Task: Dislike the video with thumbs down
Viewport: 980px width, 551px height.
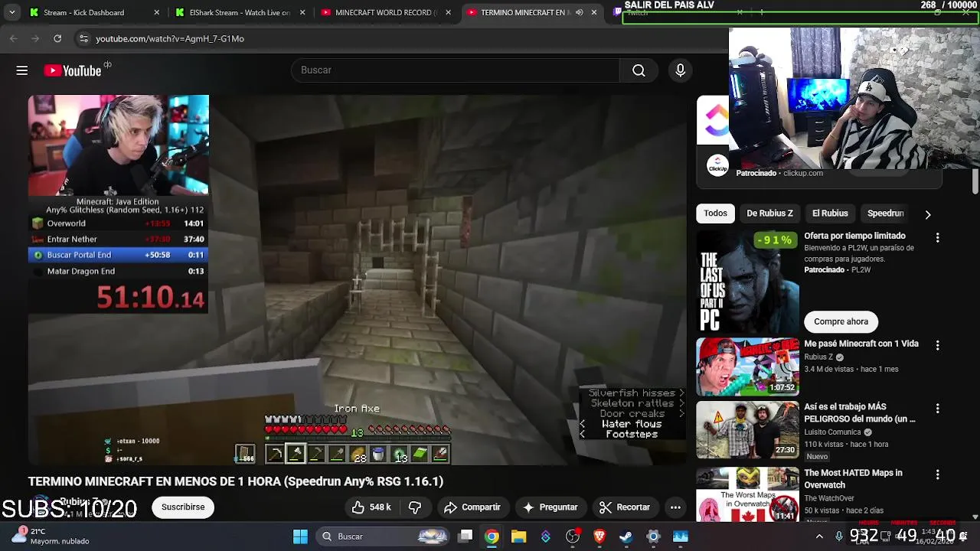Action: pyautogui.click(x=415, y=507)
